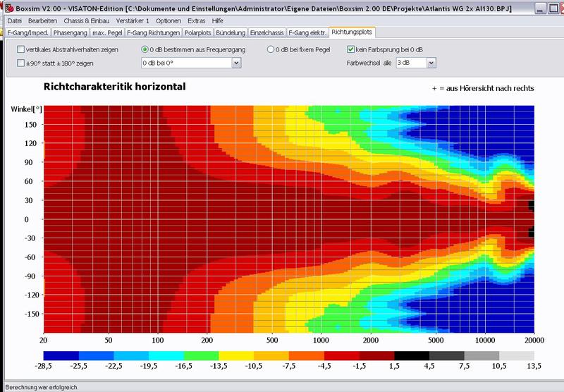Open the Datei menu

pyautogui.click(x=14, y=22)
